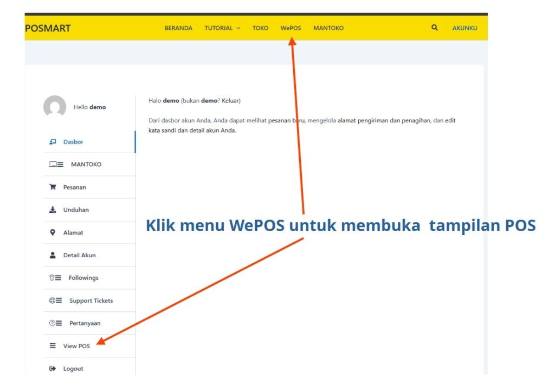Image resolution: width=555 pixels, height=392 pixels.
Task: Click the Alamat location pin icon
Action: tap(53, 233)
